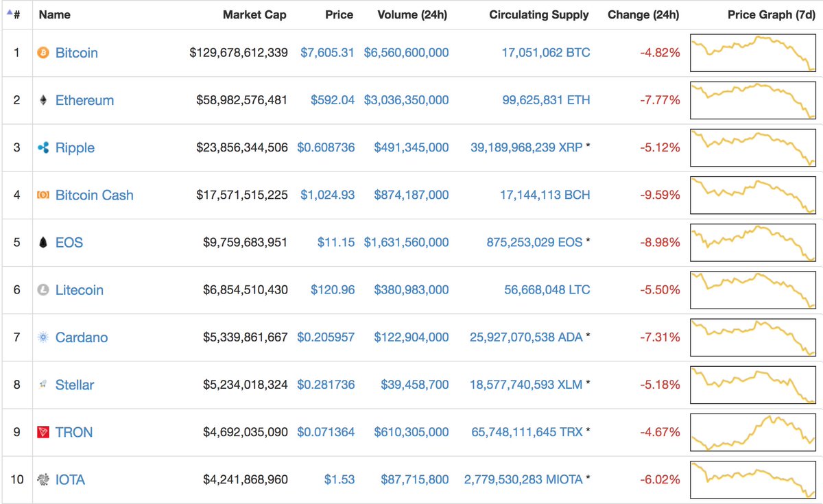Click the Price Graph (7d) header
Screen dimensions: 823x504
tap(772, 14)
